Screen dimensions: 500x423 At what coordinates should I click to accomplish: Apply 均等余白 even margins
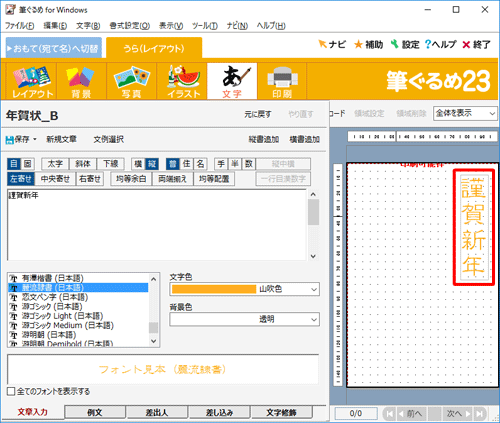[131, 179]
